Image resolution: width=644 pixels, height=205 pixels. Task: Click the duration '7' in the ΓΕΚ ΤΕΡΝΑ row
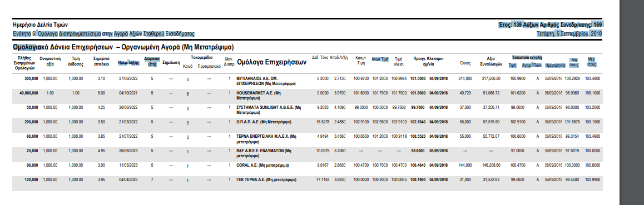tap(152, 179)
